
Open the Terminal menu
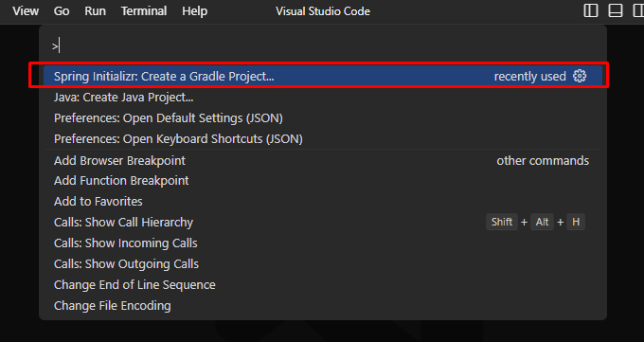[144, 11]
